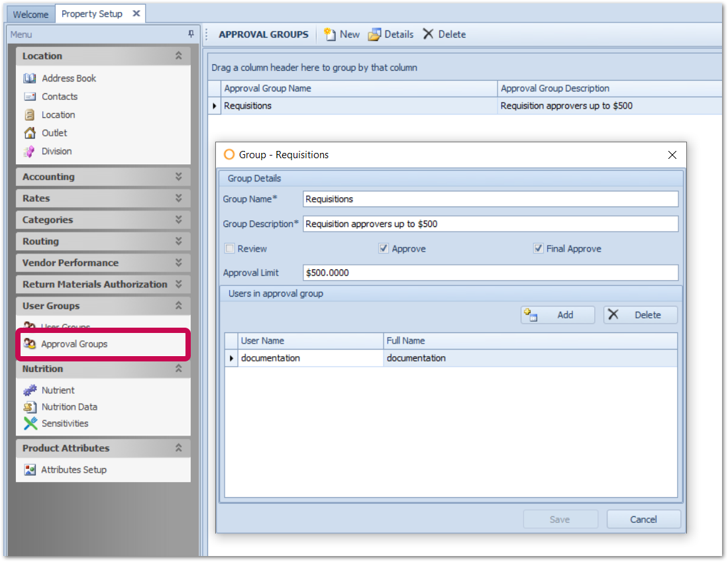Open Nutrition Data icon
Image resolution: width=728 pixels, height=562 pixels.
(30, 407)
